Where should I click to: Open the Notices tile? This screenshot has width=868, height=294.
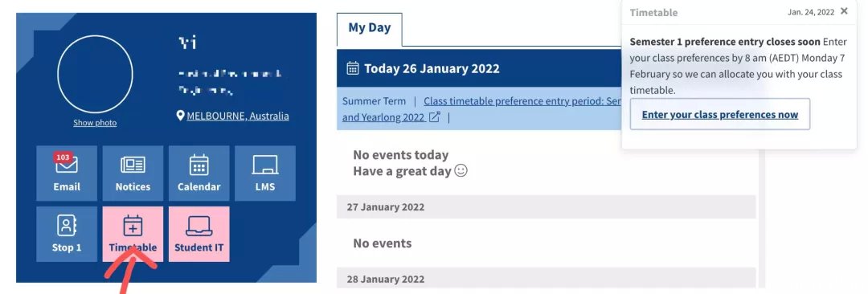133,174
